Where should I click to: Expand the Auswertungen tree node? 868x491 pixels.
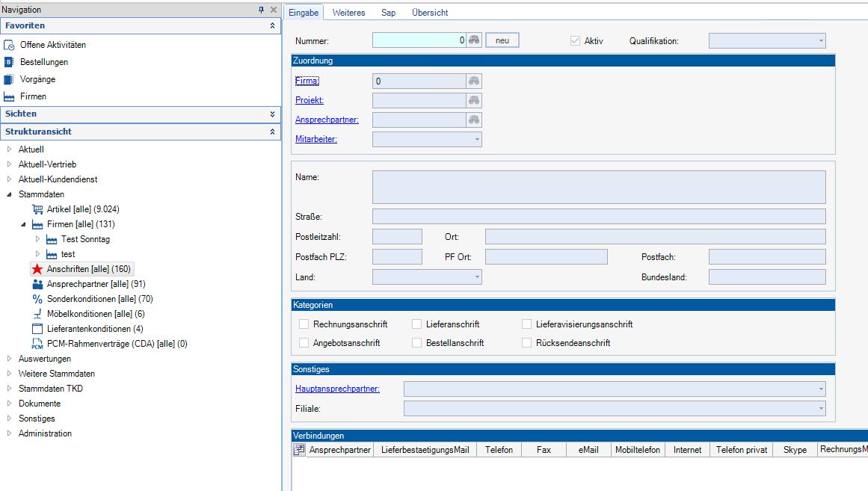[10, 359]
